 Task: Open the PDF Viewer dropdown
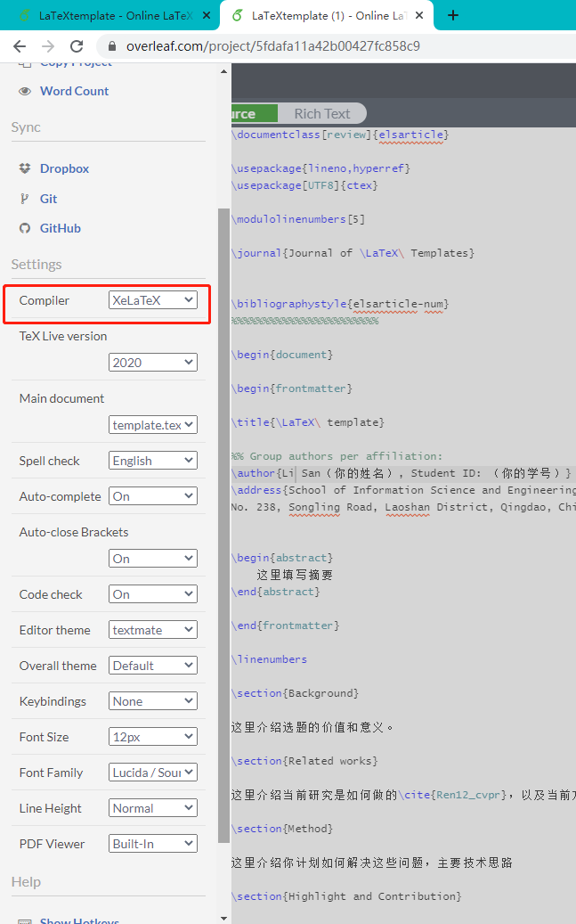pos(153,844)
